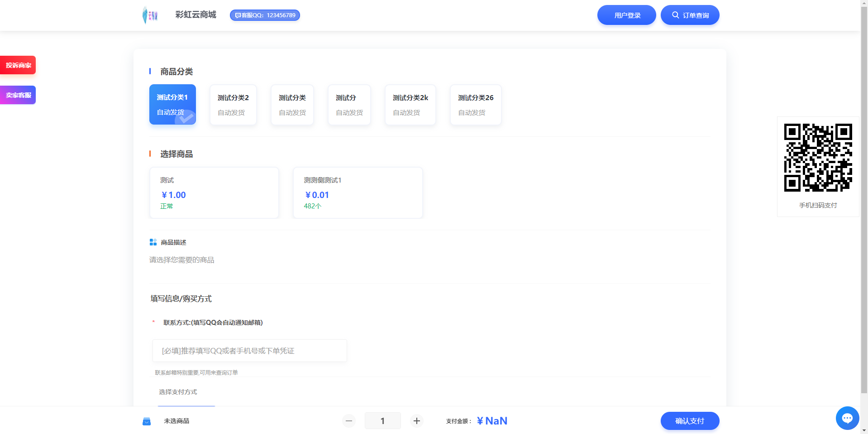The image size is (868, 434).
Task: Click the 客服QQ contact badge
Action: (x=265, y=15)
